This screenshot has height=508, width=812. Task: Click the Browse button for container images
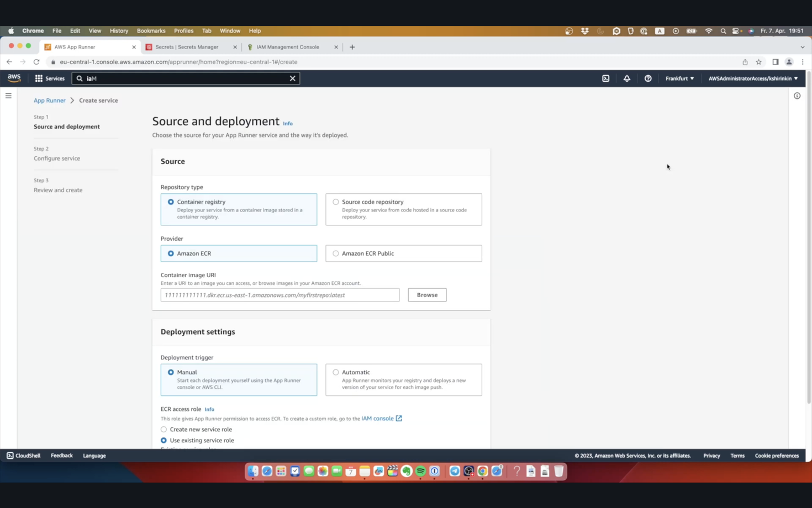(x=427, y=295)
